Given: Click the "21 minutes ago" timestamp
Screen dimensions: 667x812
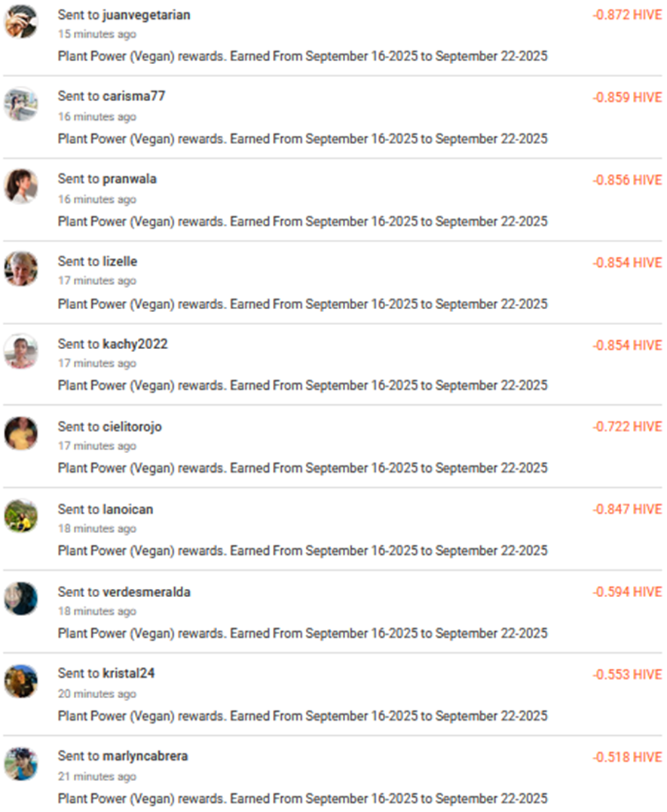Looking at the screenshot, I should click(97, 777).
